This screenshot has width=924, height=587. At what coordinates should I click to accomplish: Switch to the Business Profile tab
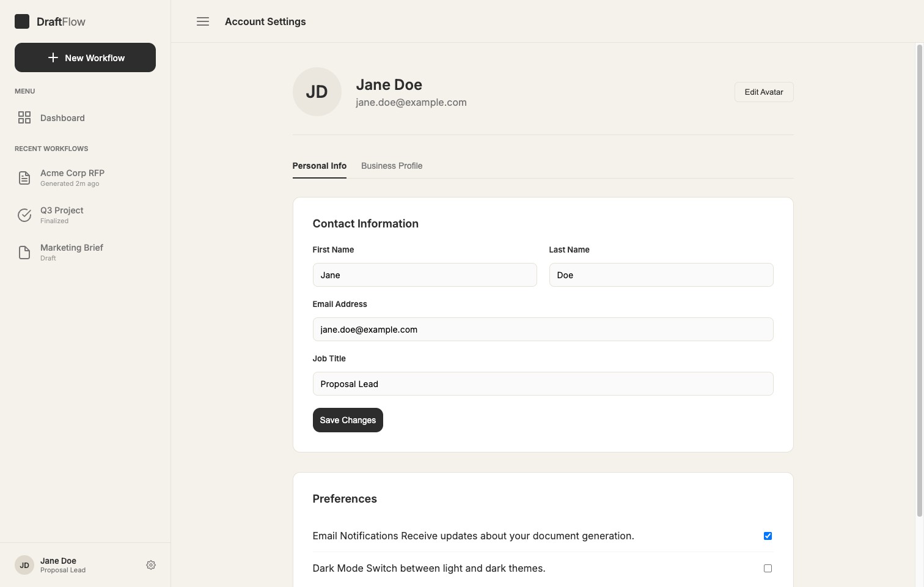click(x=392, y=166)
